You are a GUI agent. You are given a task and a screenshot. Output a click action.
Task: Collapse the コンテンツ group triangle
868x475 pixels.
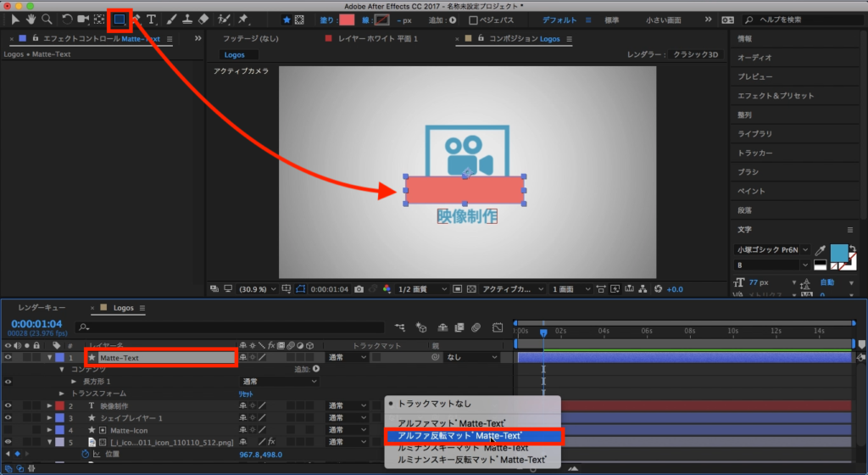click(x=62, y=370)
